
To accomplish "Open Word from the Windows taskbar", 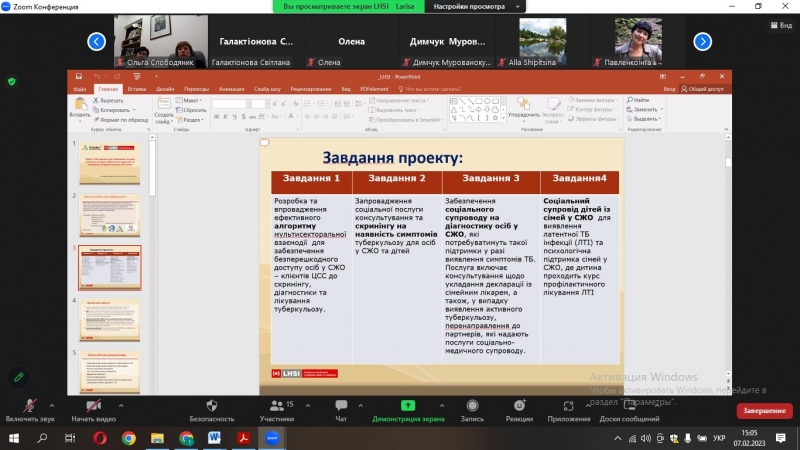I will pos(214,438).
